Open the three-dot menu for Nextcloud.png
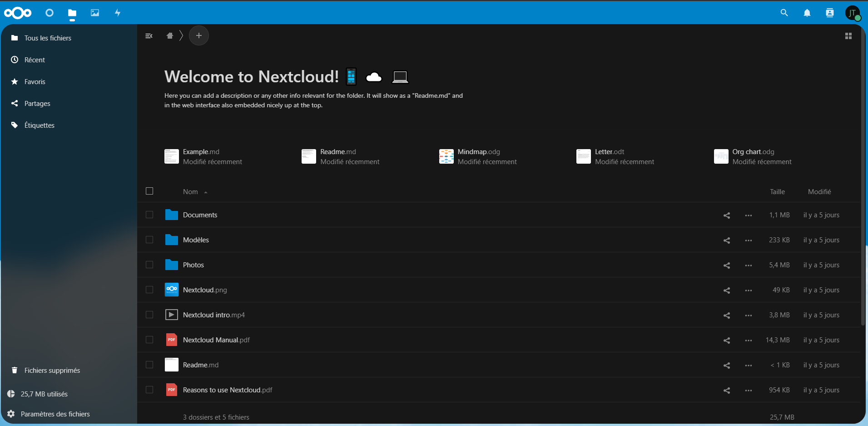The width and height of the screenshot is (868, 426). pyautogui.click(x=748, y=291)
